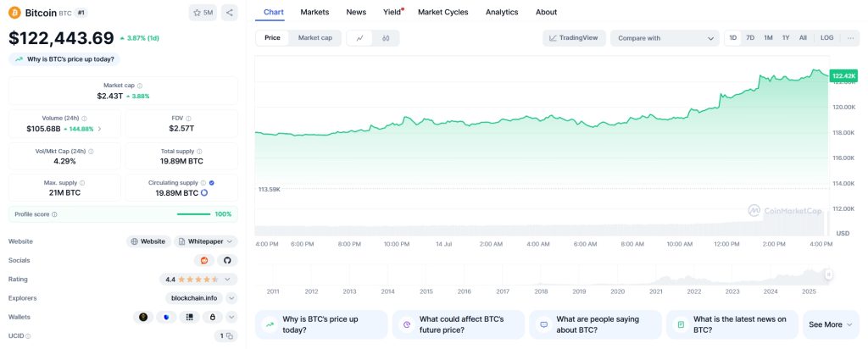Select the grid-pattern wallet icon
The image size is (868, 349).
pos(189,317)
